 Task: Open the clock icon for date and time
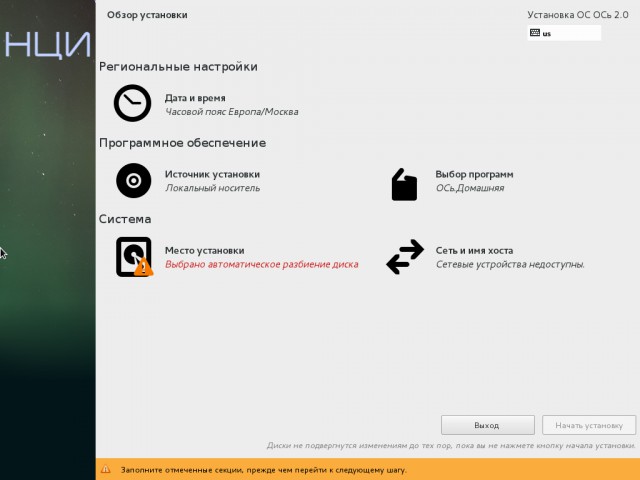tap(132, 103)
